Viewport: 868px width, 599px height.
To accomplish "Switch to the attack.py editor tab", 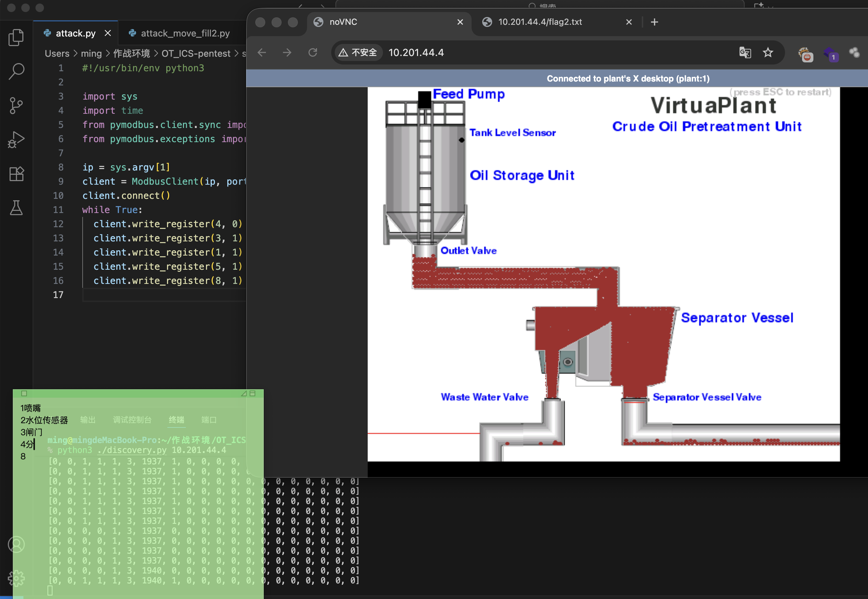I will click(76, 33).
